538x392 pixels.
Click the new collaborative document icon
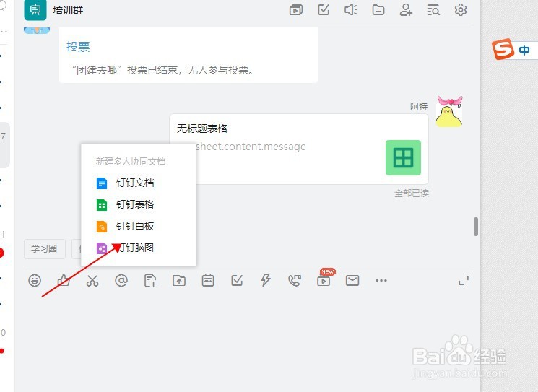coord(150,281)
